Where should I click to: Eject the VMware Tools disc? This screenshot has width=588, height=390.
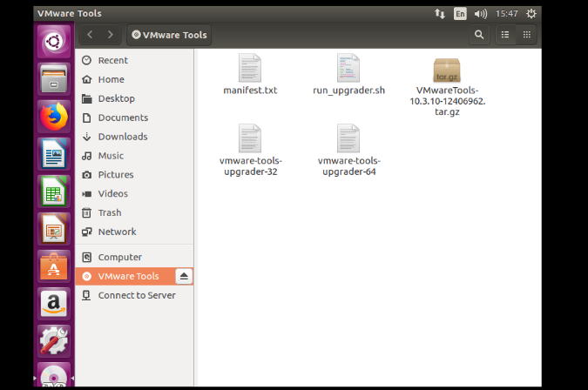184,277
